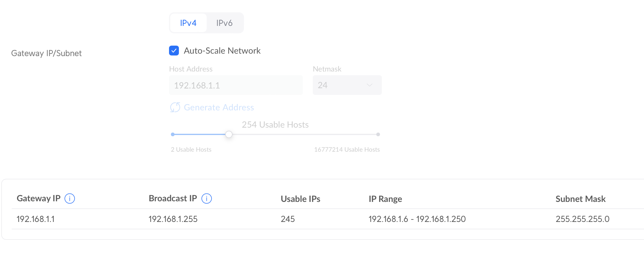
Task: Select the IPv4 tab
Action: click(188, 23)
